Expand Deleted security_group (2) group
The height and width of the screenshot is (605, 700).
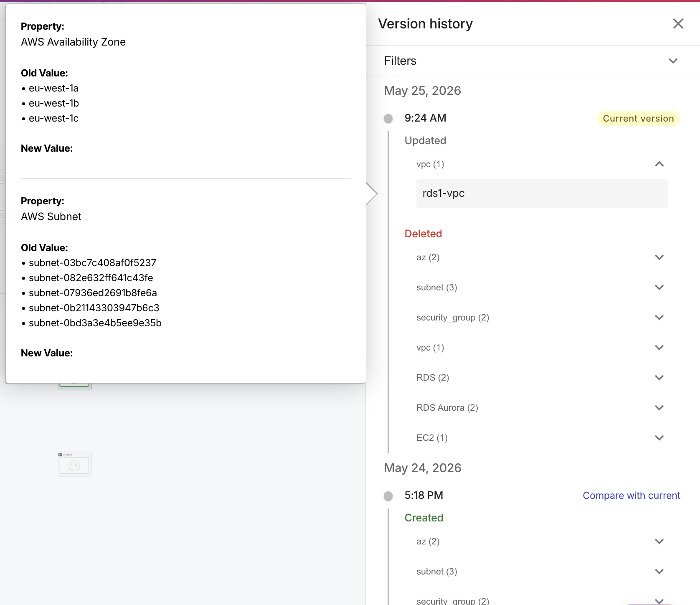659,318
